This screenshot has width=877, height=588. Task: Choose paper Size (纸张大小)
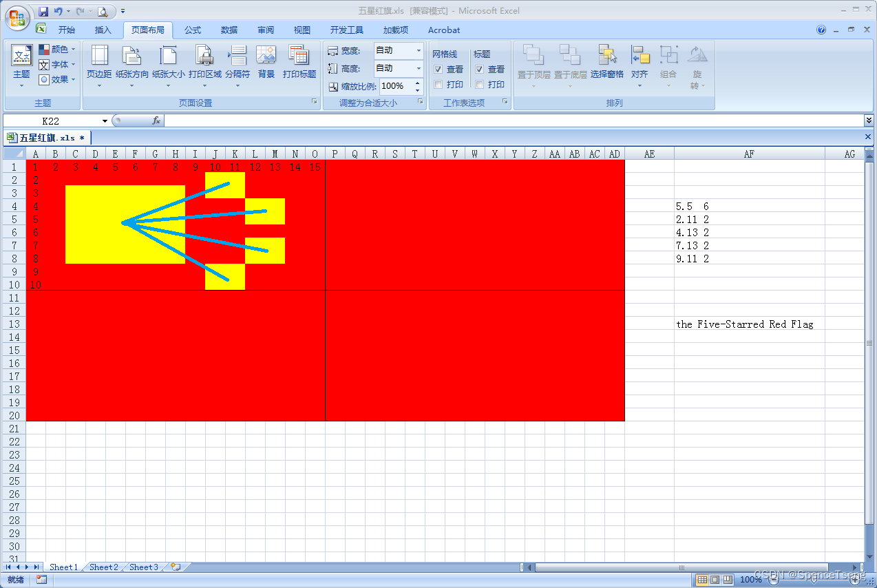point(168,67)
